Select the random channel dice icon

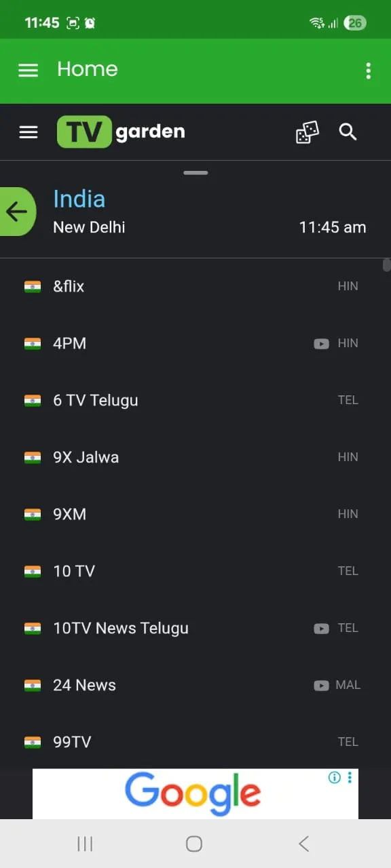pos(307,132)
